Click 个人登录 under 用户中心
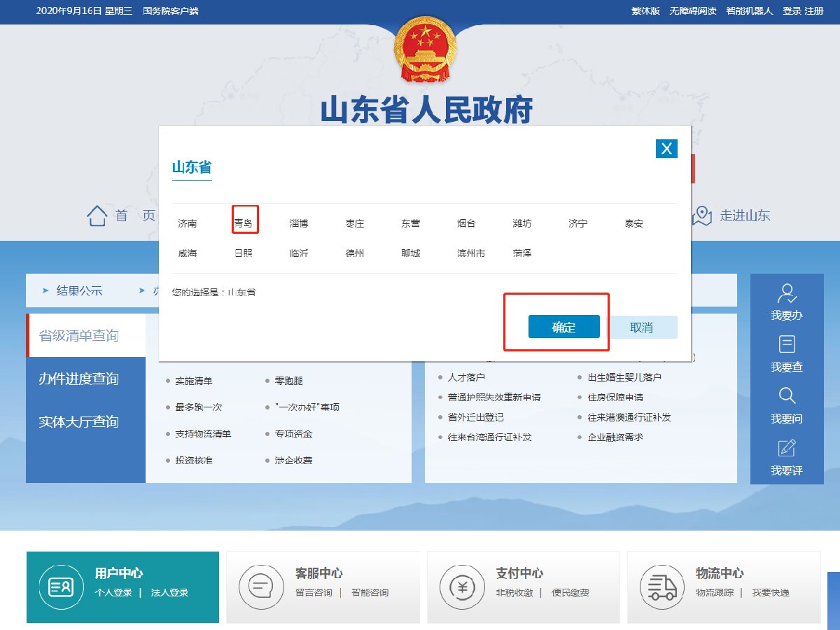 click(x=113, y=593)
